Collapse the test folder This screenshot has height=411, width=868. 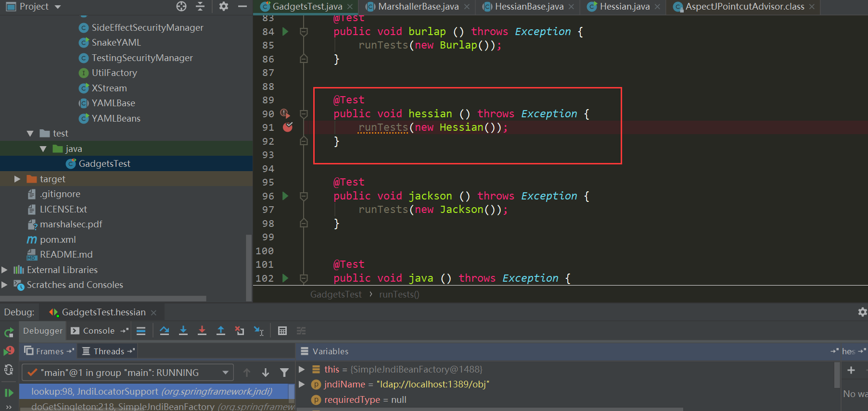tap(30, 134)
